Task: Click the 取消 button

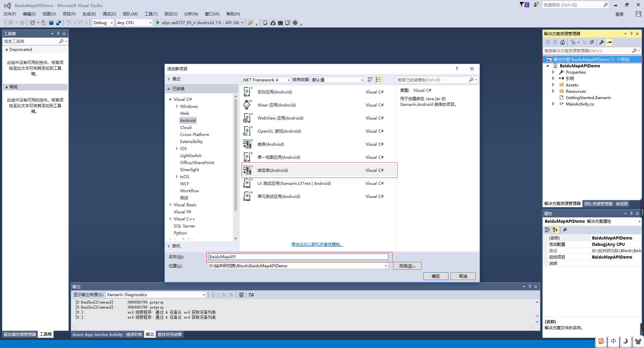Action: [x=463, y=276]
